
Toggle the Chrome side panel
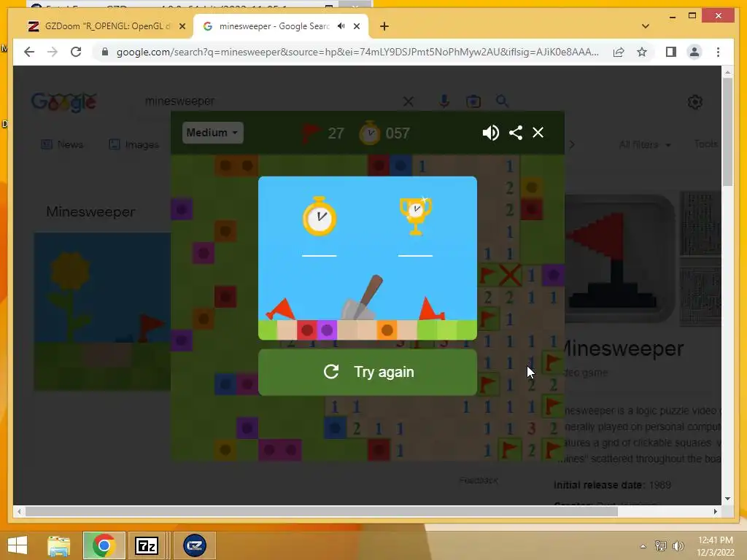click(x=671, y=52)
